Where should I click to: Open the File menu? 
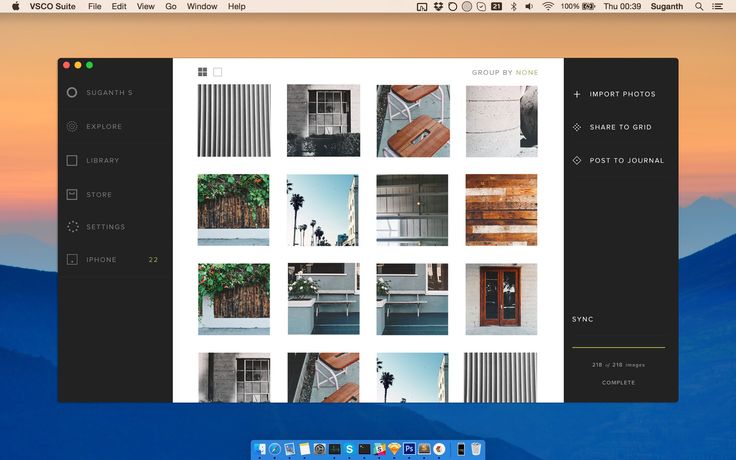[94, 6]
